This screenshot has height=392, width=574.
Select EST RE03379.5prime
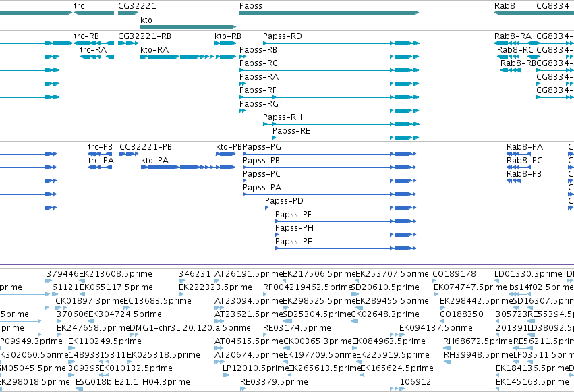click(274, 383)
